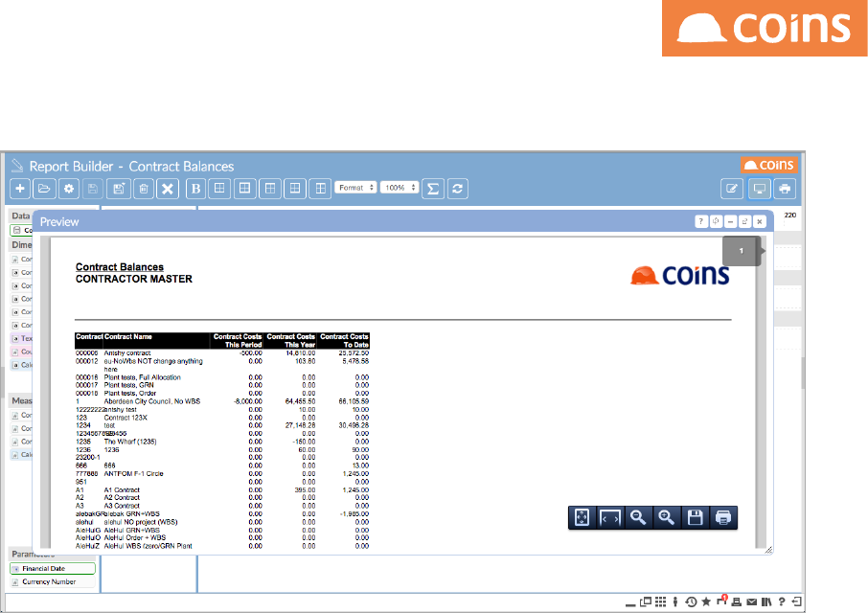The image size is (868, 613).
Task: Refresh the report with circular arrows icon
Action: [x=457, y=189]
